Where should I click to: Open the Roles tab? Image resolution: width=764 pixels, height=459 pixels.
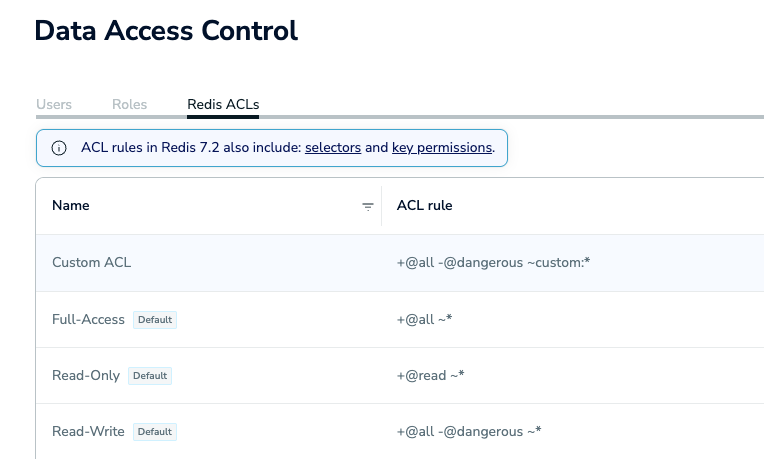coord(129,104)
